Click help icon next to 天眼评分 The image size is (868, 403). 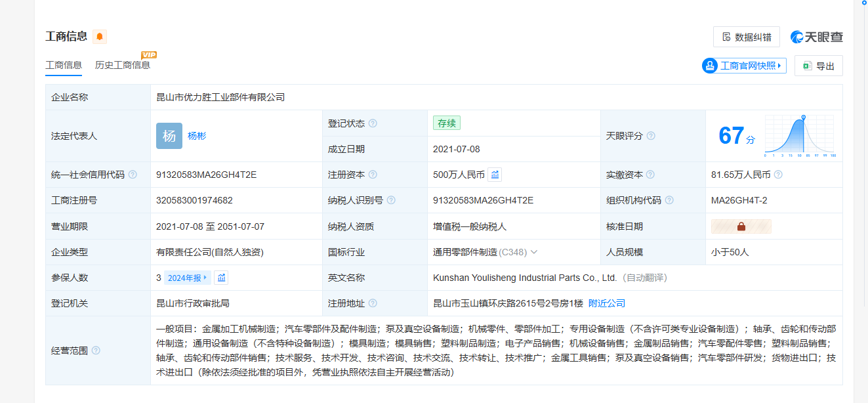pos(651,136)
